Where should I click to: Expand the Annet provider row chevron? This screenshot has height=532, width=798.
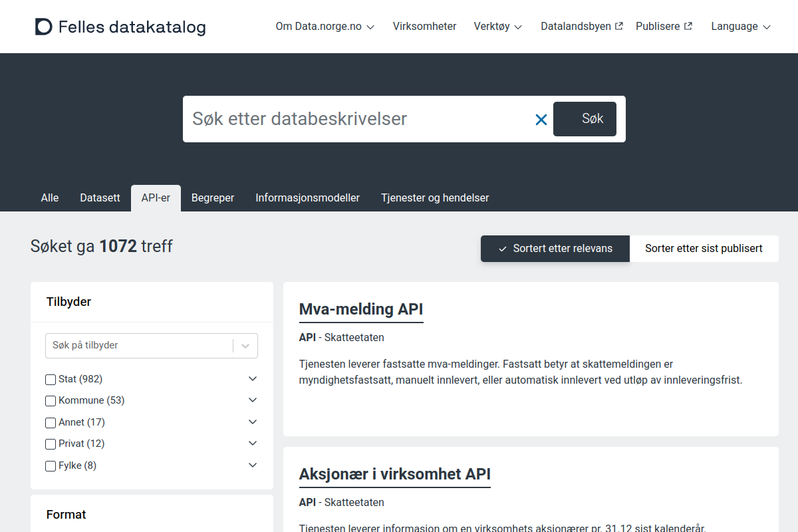tap(253, 422)
